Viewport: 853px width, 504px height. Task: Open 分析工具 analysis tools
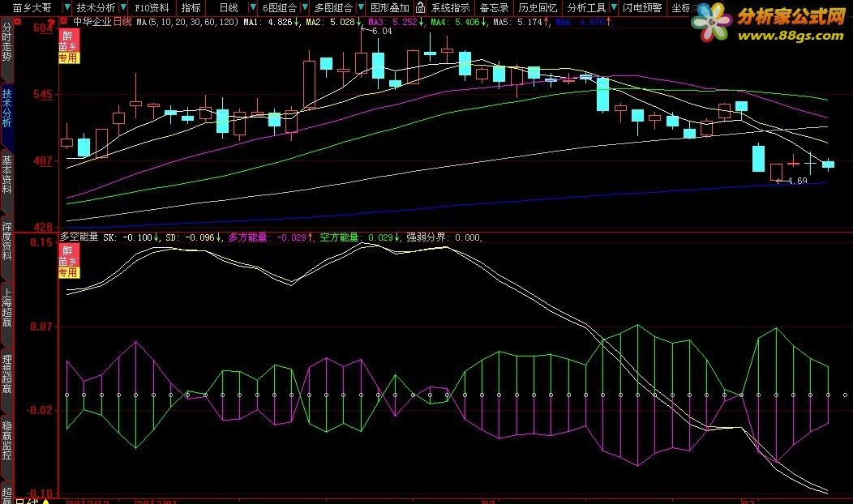tap(586, 7)
